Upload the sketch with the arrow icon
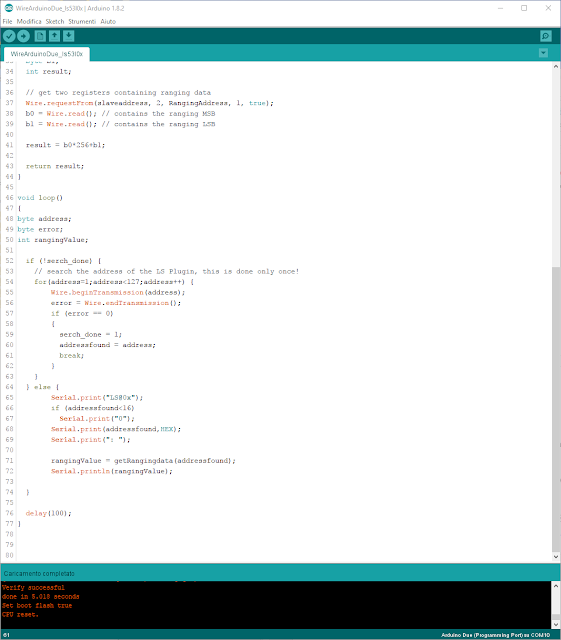561x640 pixels. pos(24,36)
